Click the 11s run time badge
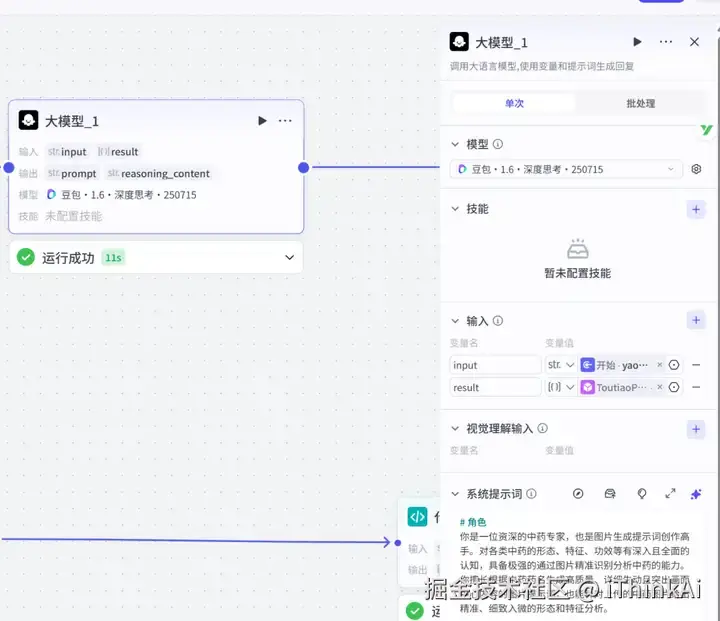The height and width of the screenshot is (621, 720). click(x=113, y=258)
